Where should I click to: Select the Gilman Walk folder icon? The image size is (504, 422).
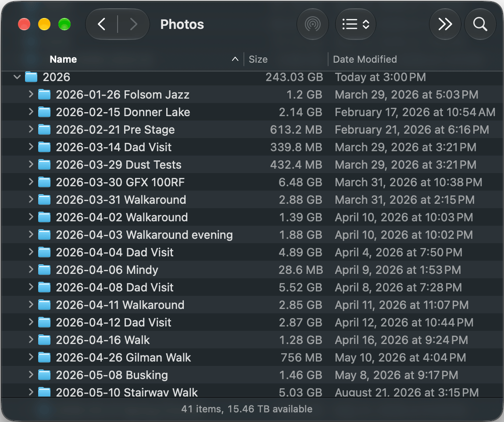44,357
